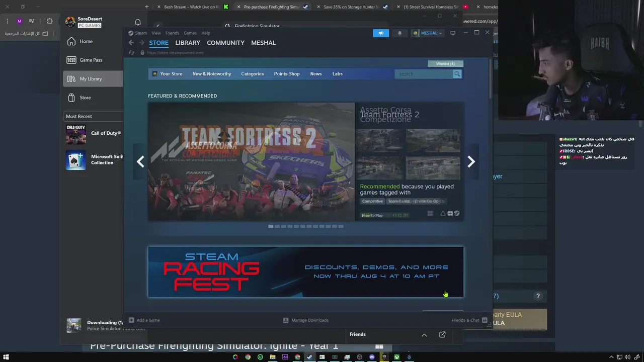
Task: Click the Steam search magnifier icon
Action: [457, 74]
